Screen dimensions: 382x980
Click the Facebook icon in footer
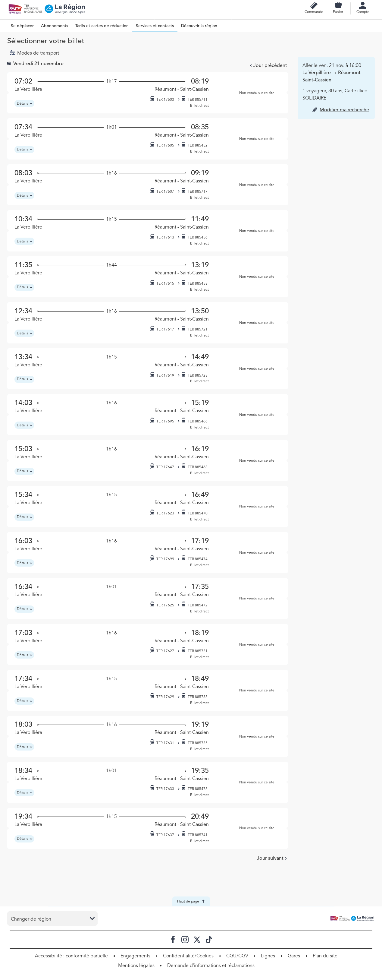tap(173, 939)
